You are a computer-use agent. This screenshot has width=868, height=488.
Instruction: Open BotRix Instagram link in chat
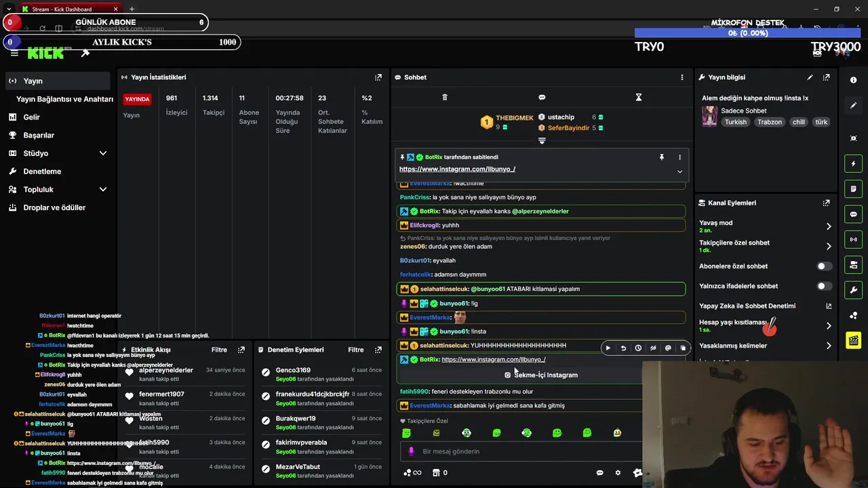pos(494,359)
